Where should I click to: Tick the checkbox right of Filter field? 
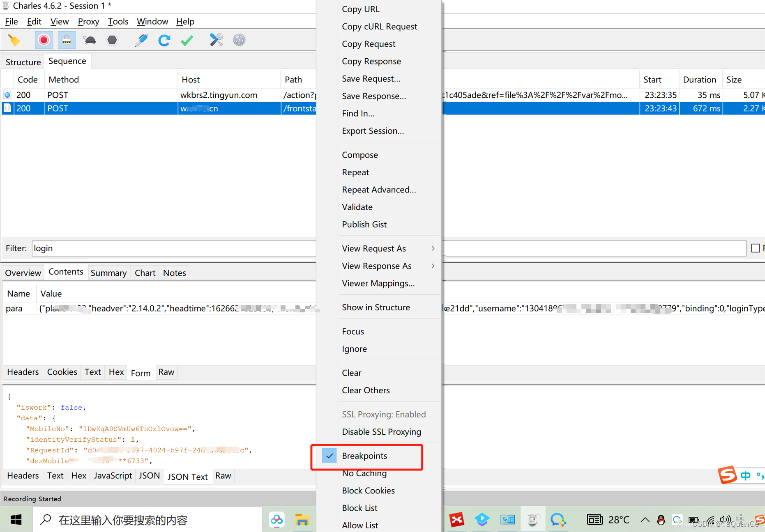755,248
